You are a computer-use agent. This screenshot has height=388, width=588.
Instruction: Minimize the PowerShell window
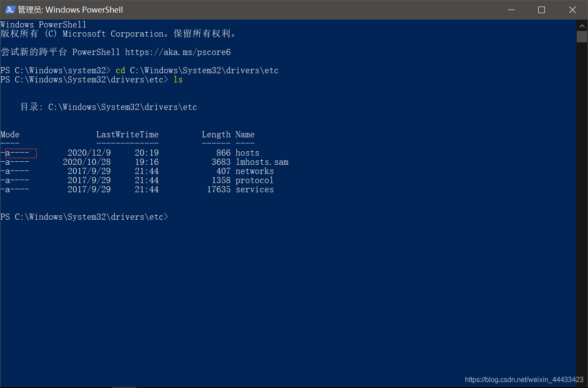[511, 10]
